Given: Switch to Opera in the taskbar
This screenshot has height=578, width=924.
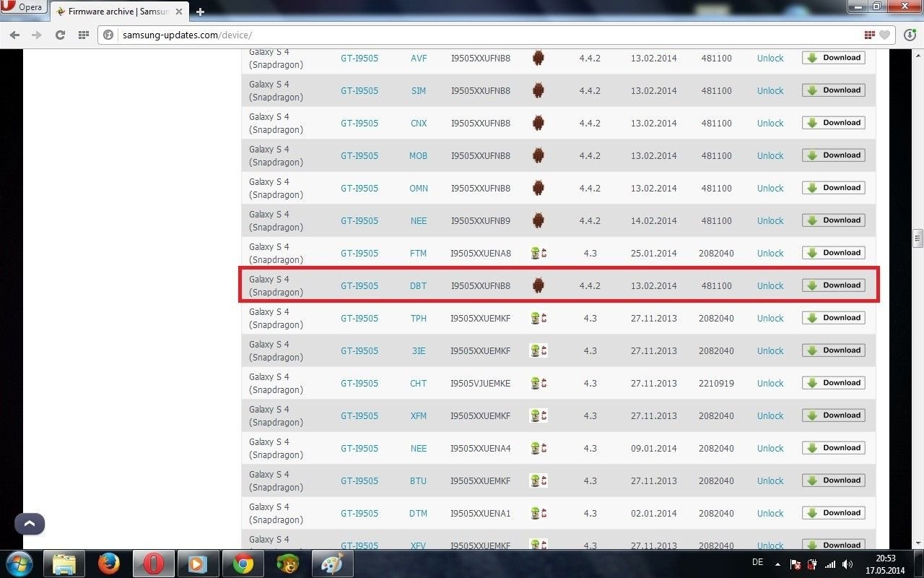Looking at the screenshot, I should [154, 564].
